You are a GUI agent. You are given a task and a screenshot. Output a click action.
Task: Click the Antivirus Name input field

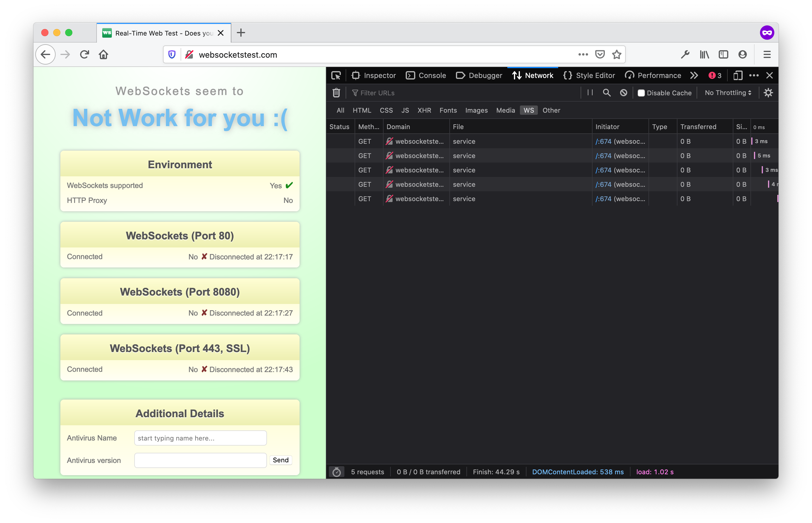(x=200, y=438)
